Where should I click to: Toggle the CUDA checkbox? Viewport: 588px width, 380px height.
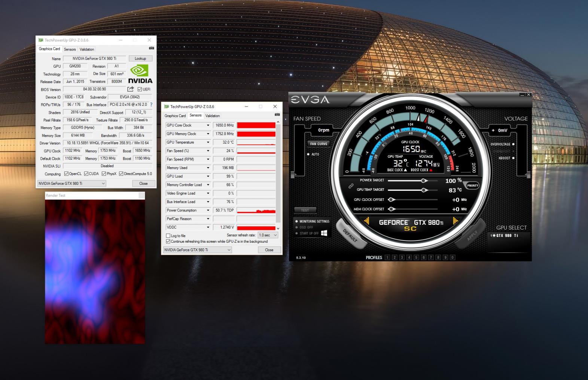point(86,174)
